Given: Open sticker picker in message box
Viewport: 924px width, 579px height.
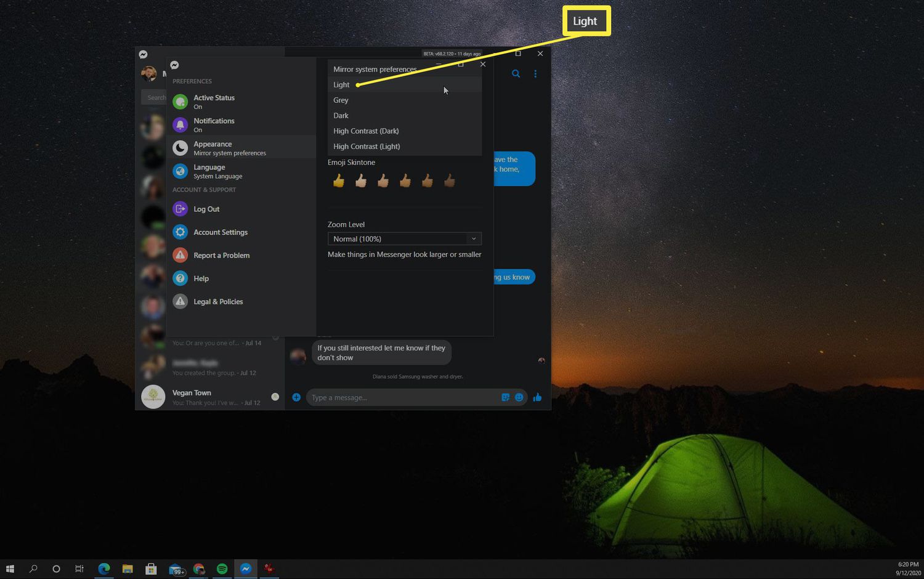Looking at the screenshot, I should 506,397.
